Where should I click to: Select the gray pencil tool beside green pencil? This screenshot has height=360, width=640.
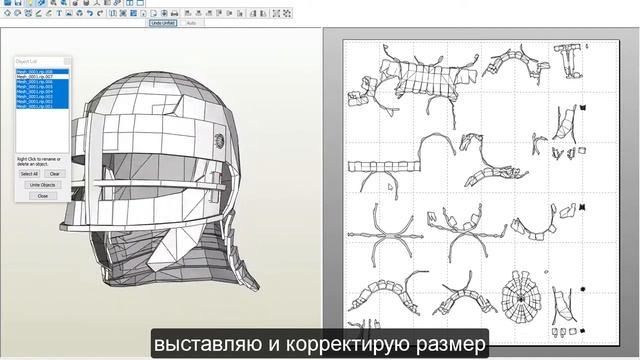(49, 13)
